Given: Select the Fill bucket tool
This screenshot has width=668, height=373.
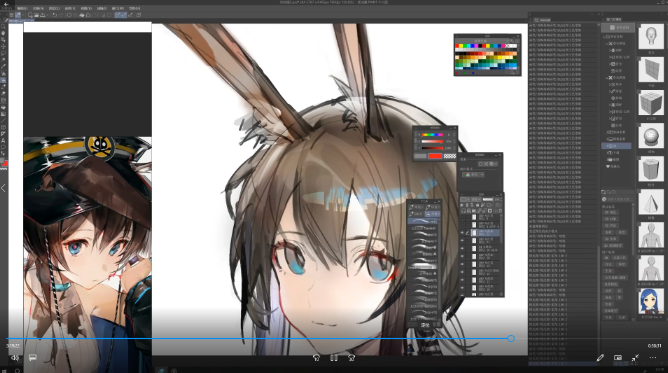Looking at the screenshot, I should point(3,107).
